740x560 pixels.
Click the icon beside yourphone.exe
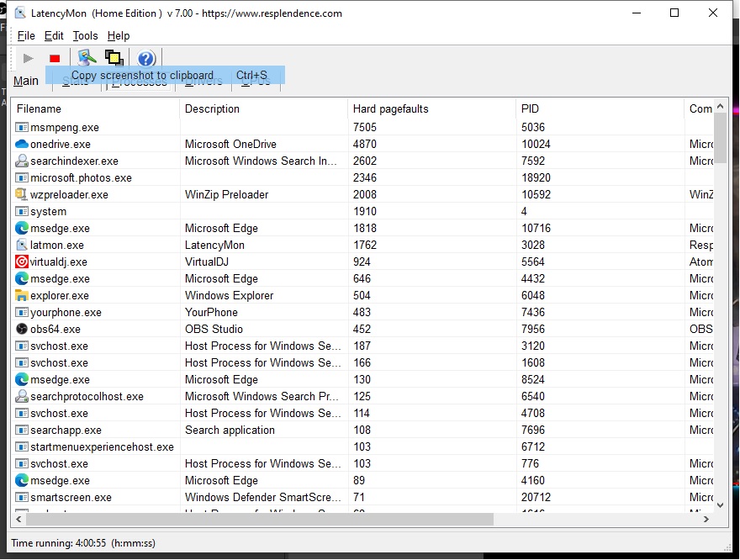pos(22,312)
